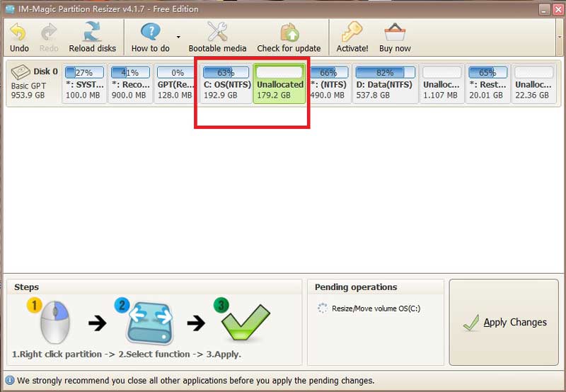Click the pending operation spinner icon
This screenshot has height=392, width=566.
coord(323,308)
